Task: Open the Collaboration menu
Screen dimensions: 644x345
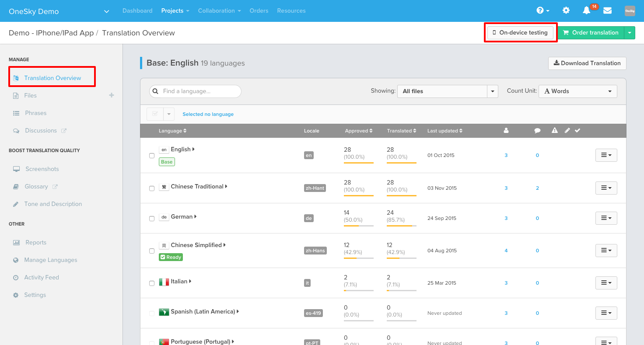Action: coord(220,10)
